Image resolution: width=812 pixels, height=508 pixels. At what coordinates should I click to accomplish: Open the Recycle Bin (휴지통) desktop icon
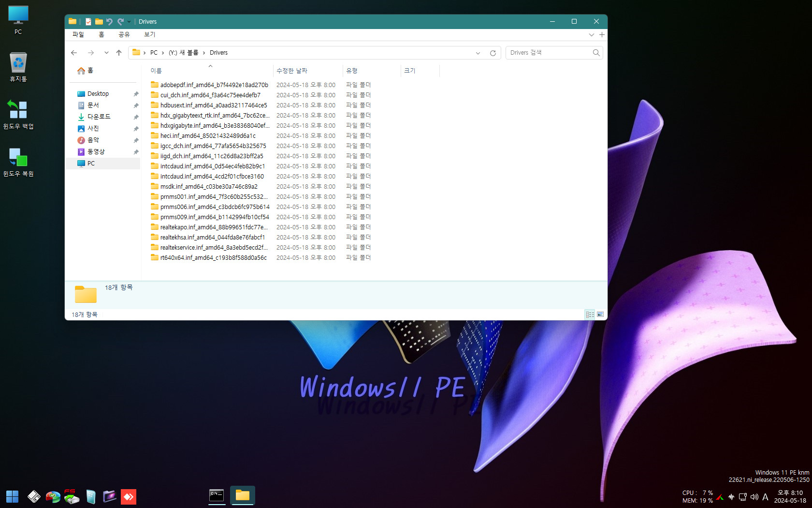click(18, 67)
